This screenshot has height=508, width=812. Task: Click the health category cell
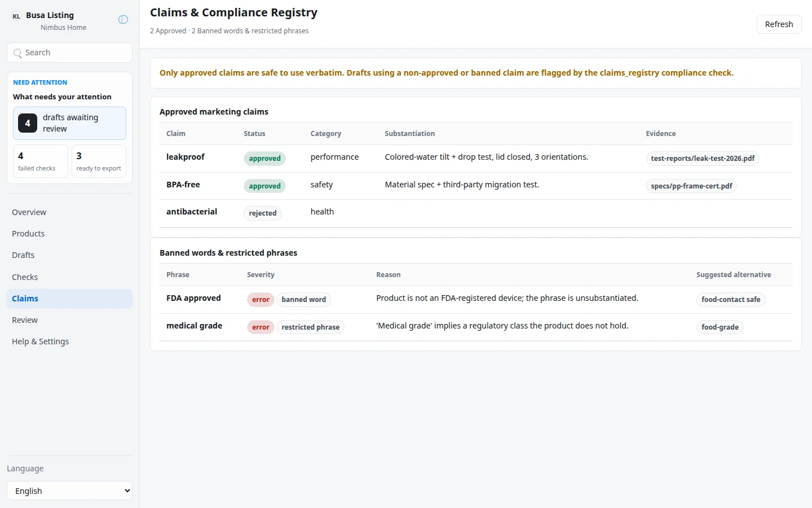(x=322, y=212)
